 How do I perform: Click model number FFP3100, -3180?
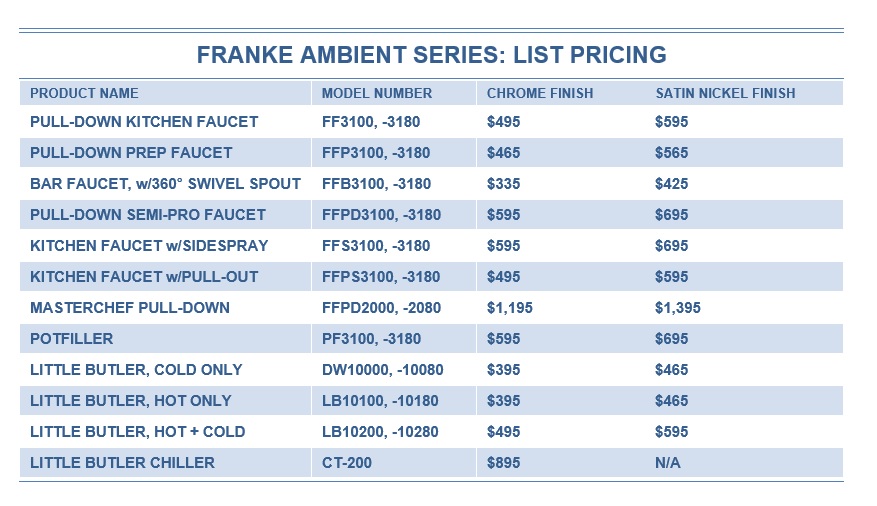click(376, 153)
